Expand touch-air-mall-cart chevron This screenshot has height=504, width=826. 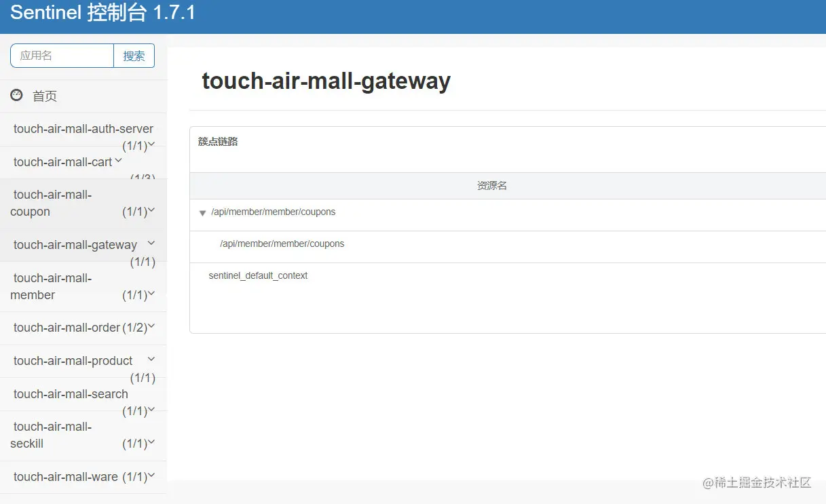point(118,161)
